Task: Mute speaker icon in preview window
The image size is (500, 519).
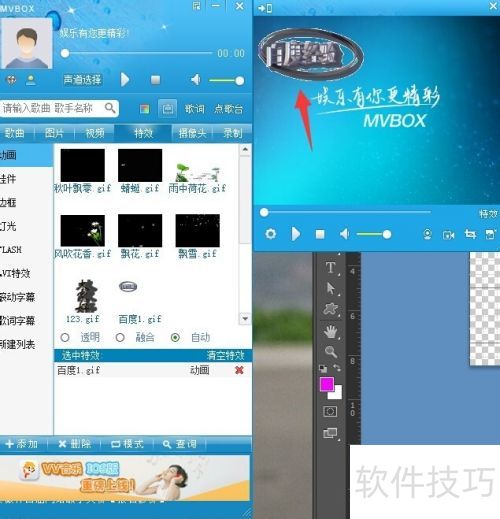Action: click(345, 234)
